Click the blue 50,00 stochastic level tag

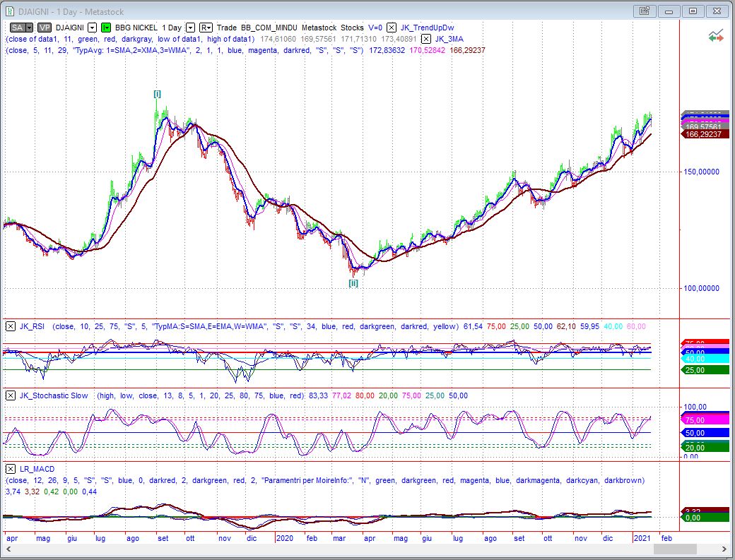pyautogui.click(x=705, y=433)
